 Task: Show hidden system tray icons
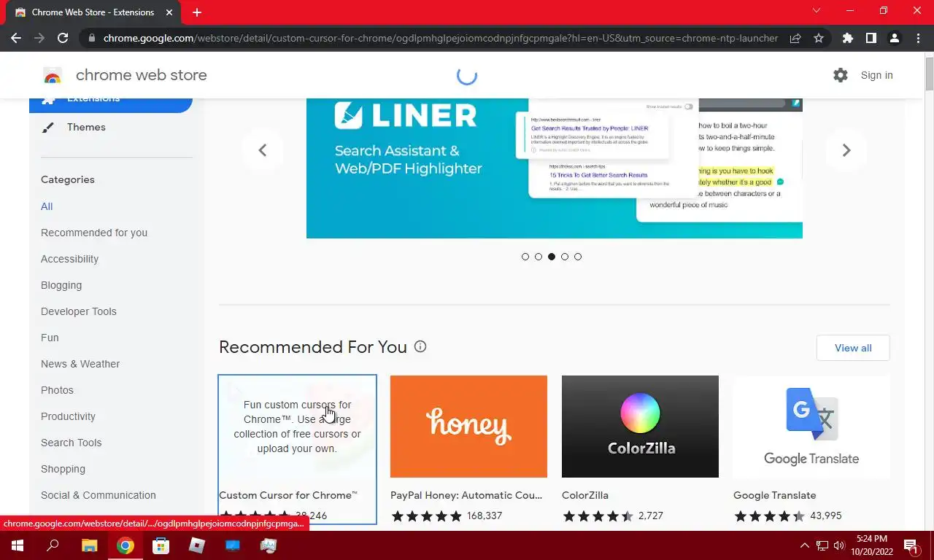(805, 545)
